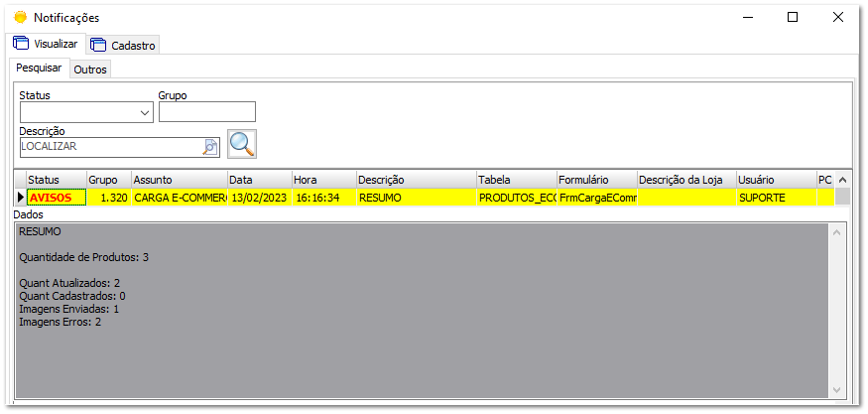Click the magnifying glass search button
The image size is (868, 414).
pos(242,144)
